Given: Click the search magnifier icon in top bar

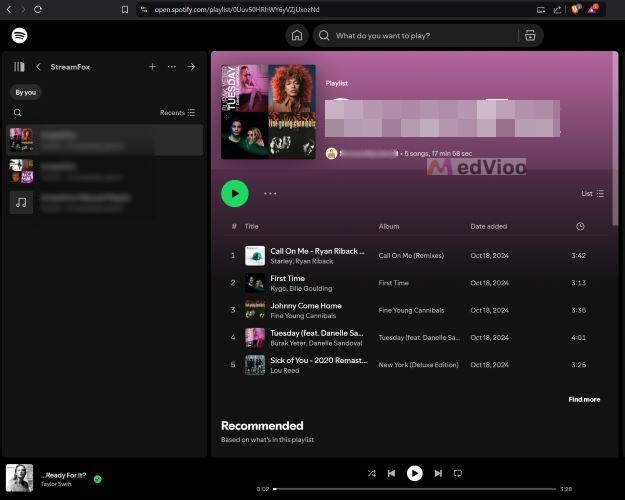Looking at the screenshot, I should click(324, 35).
